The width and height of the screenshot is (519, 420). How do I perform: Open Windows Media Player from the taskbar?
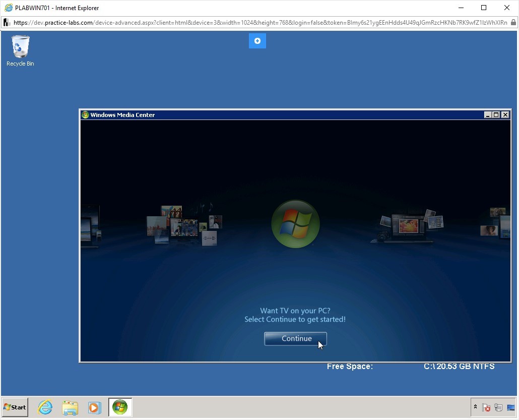(95, 407)
